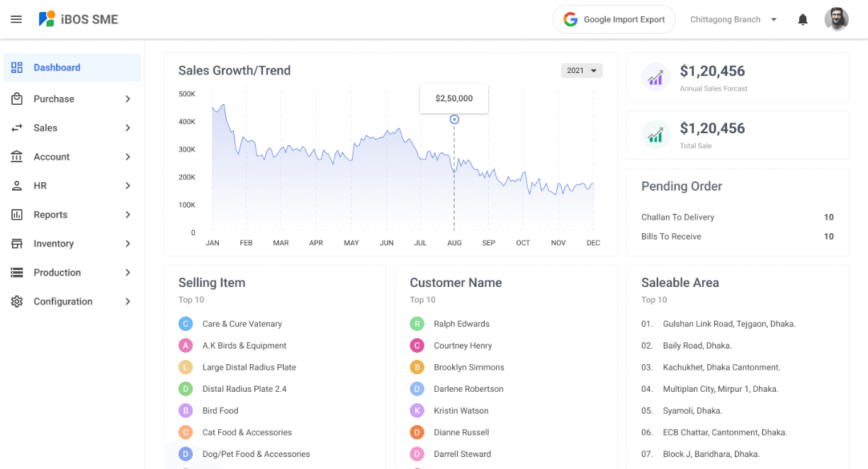Image resolution: width=868 pixels, height=469 pixels.
Task: Click the profile avatar picture
Action: (837, 19)
